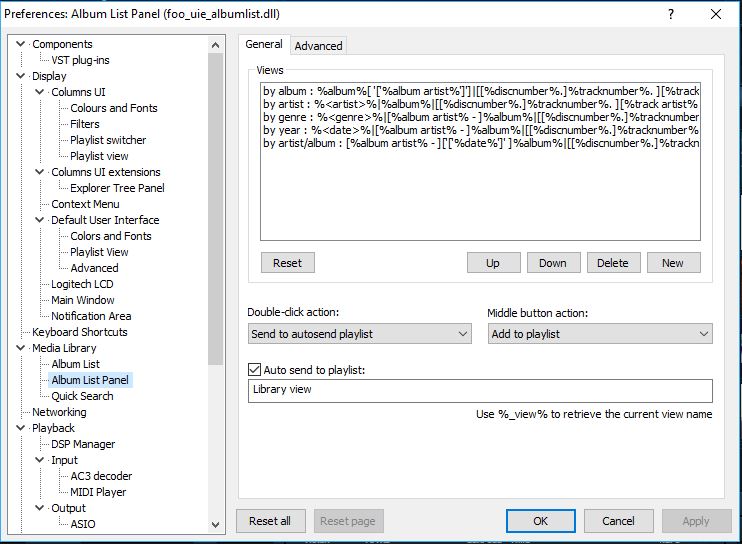This screenshot has width=742, height=544.
Task: Open the Middle button action dropdown
Action: click(600, 334)
